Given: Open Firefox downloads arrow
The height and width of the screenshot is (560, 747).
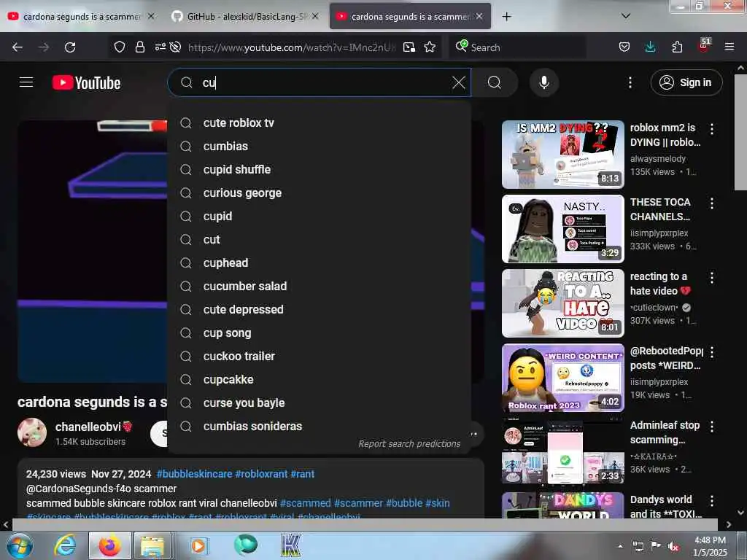Looking at the screenshot, I should 650,47.
